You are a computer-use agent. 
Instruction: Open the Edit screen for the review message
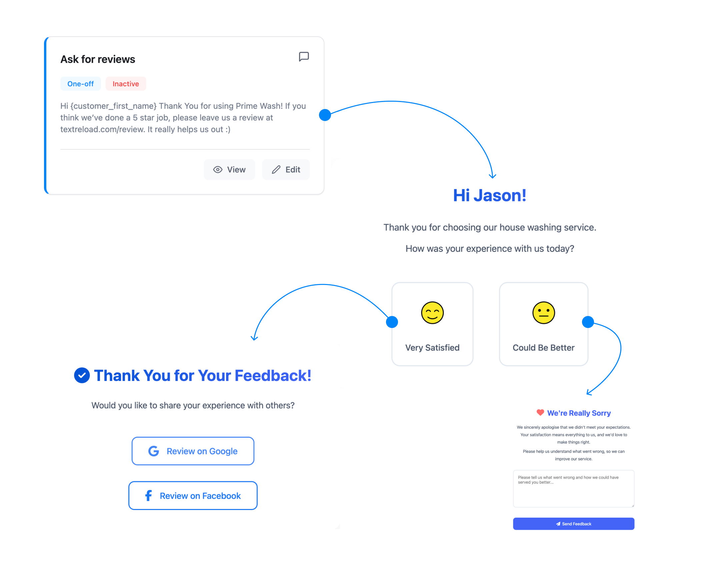286,169
